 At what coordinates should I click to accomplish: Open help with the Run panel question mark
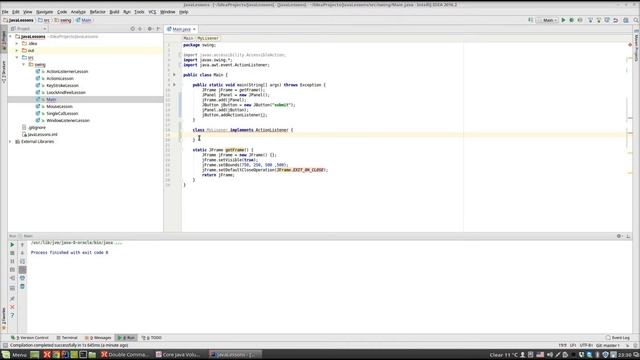point(12,316)
